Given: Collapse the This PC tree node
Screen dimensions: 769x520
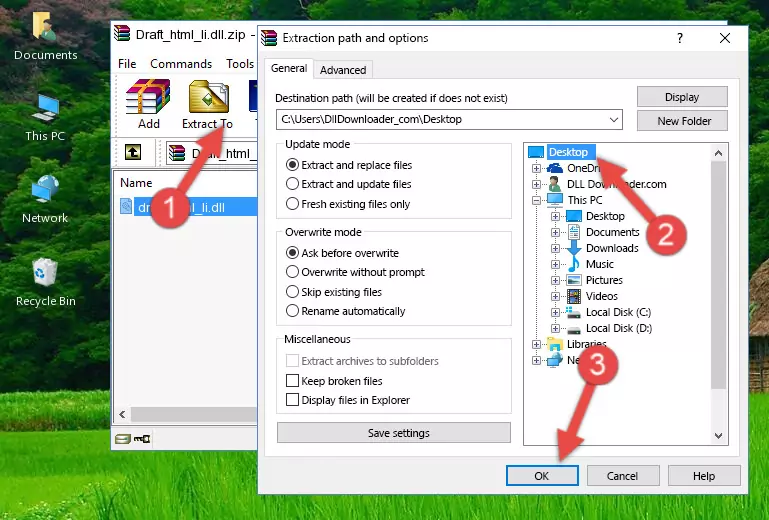Looking at the screenshot, I should (x=536, y=200).
